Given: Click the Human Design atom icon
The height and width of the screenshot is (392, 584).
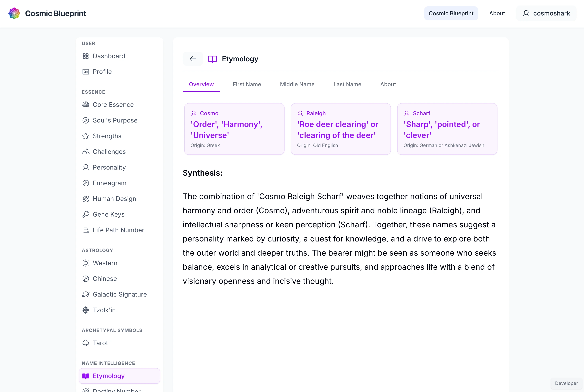Looking at the screenshot, I should (86, 199).
